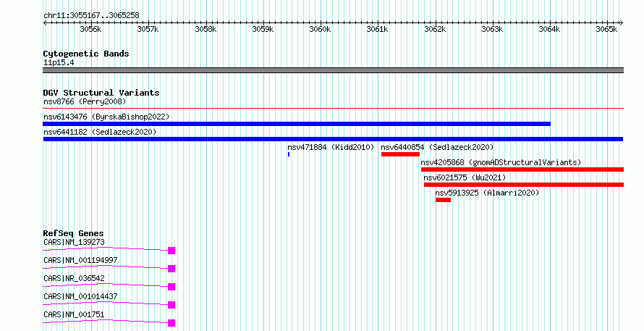Click the magenta exon box of CARS|NR_036542
The width and height of the screenshot is (644, 331).
click(171, 287)
